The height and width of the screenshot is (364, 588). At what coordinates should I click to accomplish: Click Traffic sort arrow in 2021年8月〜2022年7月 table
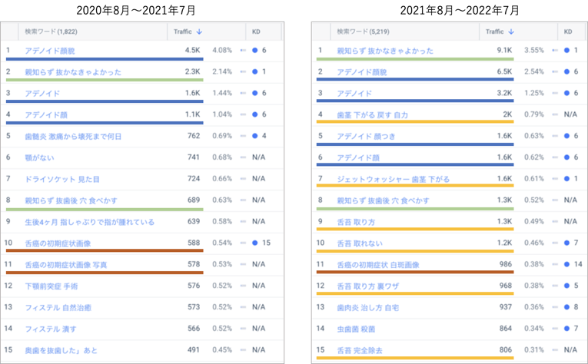[x=511, y=31]
